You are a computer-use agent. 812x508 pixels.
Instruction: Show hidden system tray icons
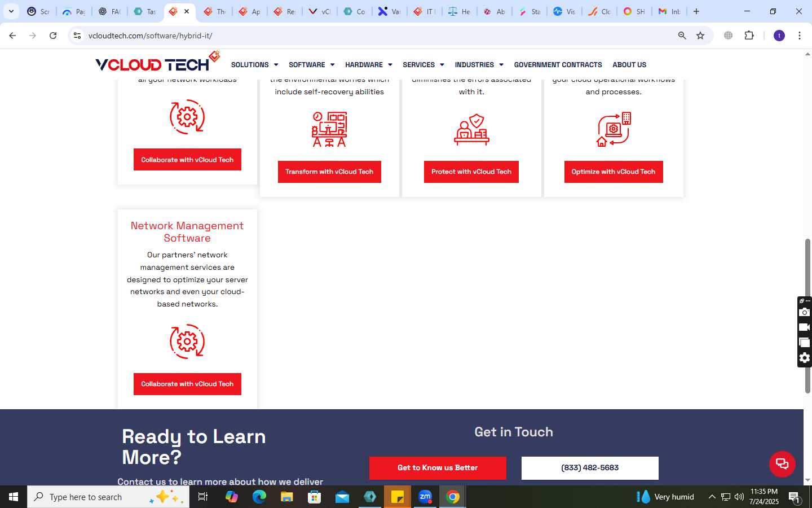click(712, 497)
